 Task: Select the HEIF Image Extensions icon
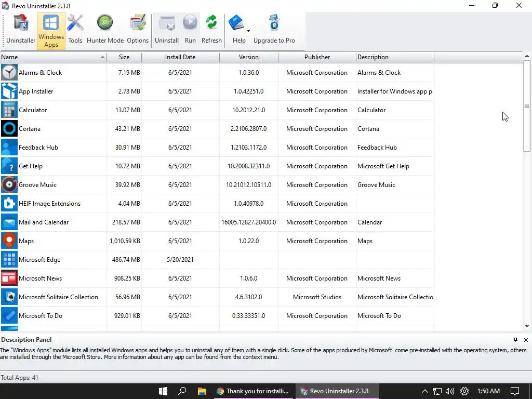point(9,203)
